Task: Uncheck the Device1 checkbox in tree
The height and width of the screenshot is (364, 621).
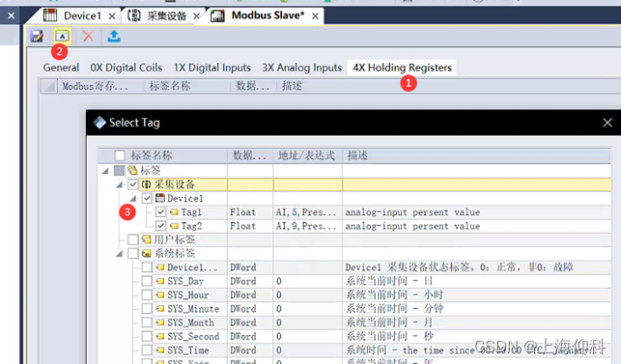Action: 147,198
